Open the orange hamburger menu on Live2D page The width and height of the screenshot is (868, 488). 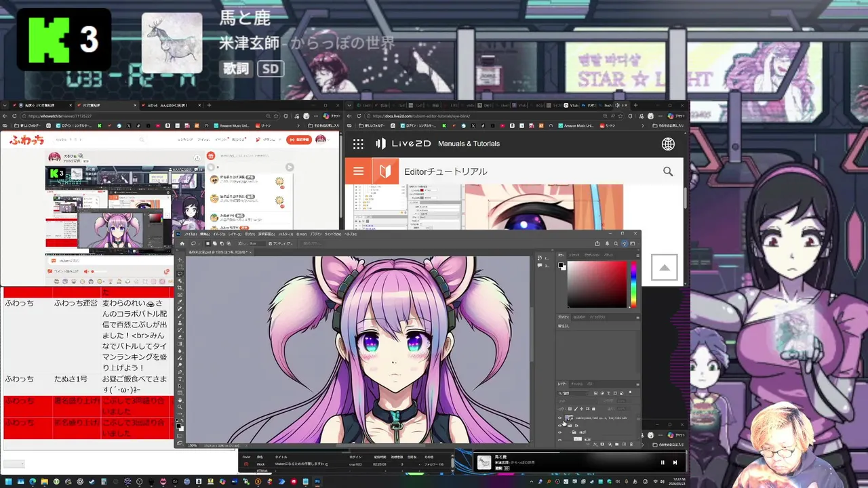click(x=358, y=171)
